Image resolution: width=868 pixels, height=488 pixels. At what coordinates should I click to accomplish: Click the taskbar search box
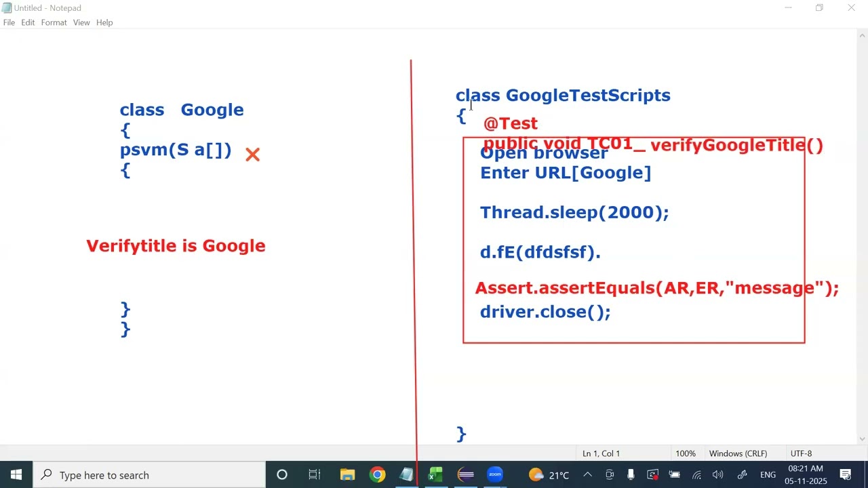[x=149, y=475]
